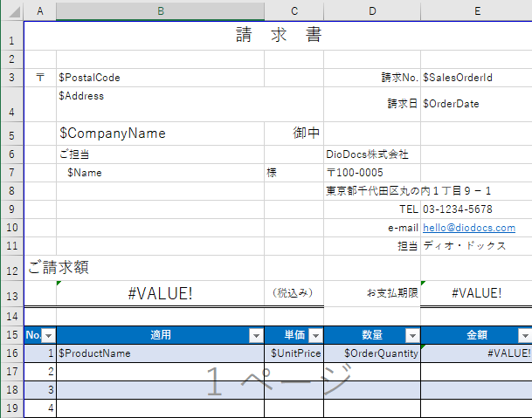This screenshot has height=418, width=532.
Task: Select the 03-1234-5678 phone cell
Action: (x=476, y=209)
